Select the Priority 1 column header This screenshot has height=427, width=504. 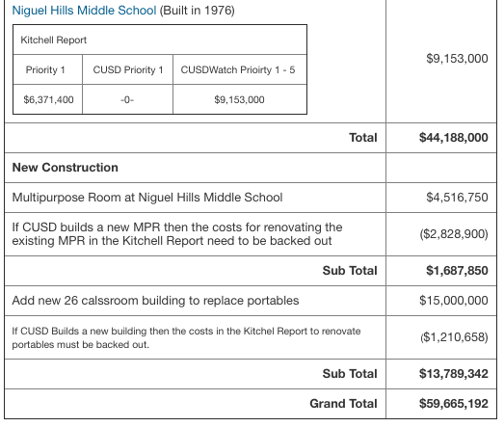[x=47, y=69]
